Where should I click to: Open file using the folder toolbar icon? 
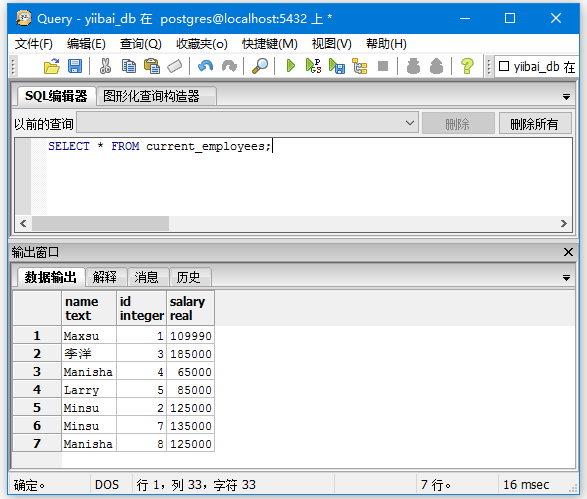coord(52,66)
